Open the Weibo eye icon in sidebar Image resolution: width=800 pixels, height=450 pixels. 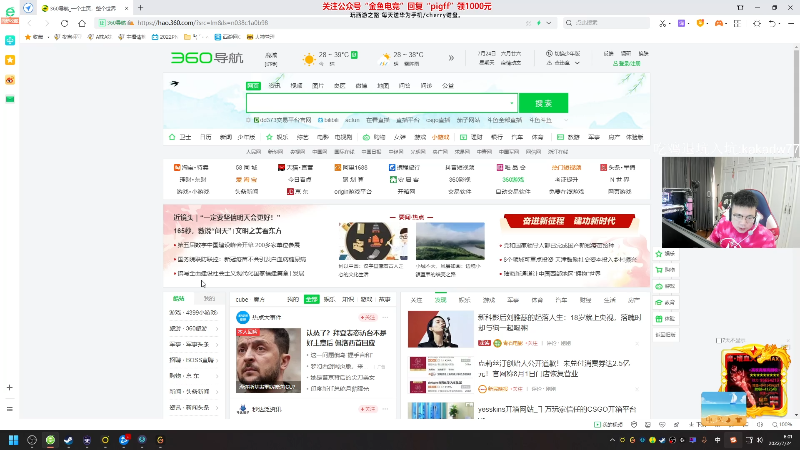tap(10, 80)
